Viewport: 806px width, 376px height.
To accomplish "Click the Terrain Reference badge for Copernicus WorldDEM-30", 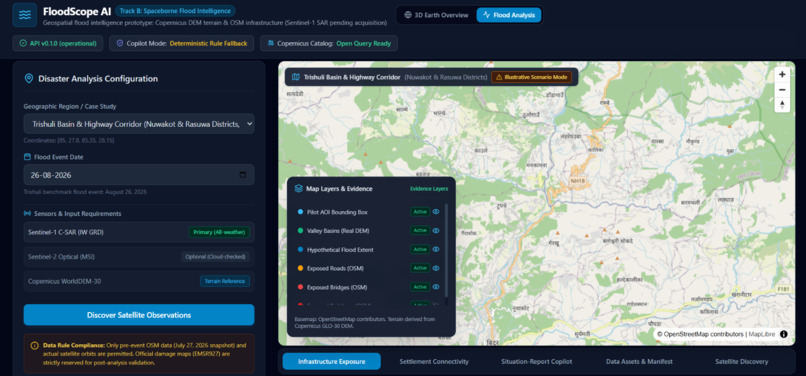I will 225,281.
